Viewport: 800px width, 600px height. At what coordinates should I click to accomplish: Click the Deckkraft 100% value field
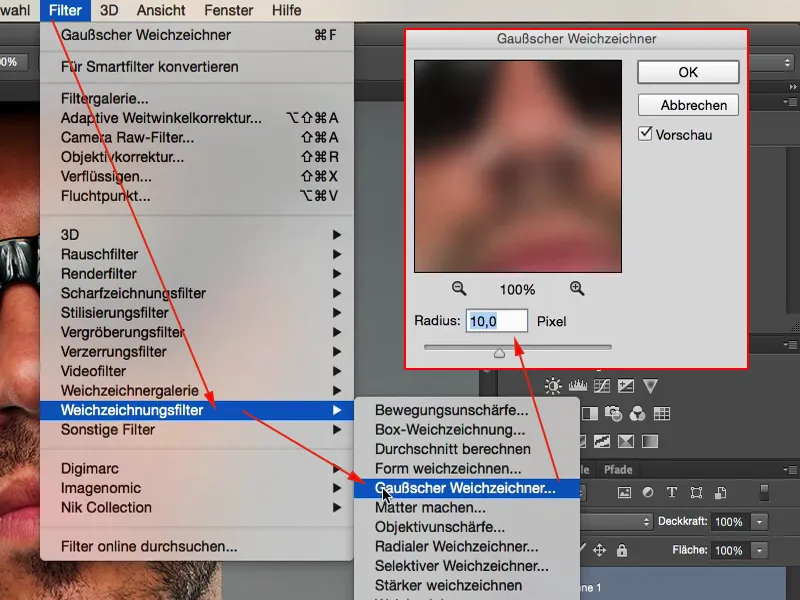(x=729, y=522)
